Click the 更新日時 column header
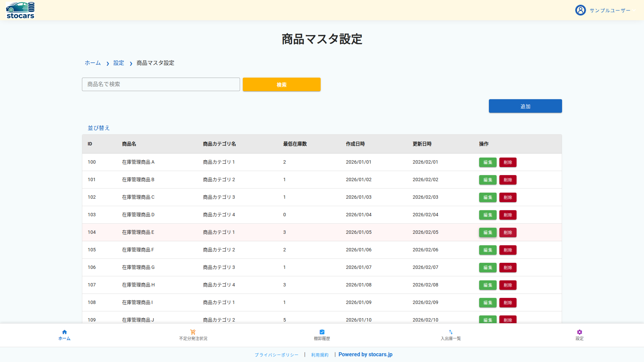This screenshot has height=362, width=644. click(x=422, y=144)
